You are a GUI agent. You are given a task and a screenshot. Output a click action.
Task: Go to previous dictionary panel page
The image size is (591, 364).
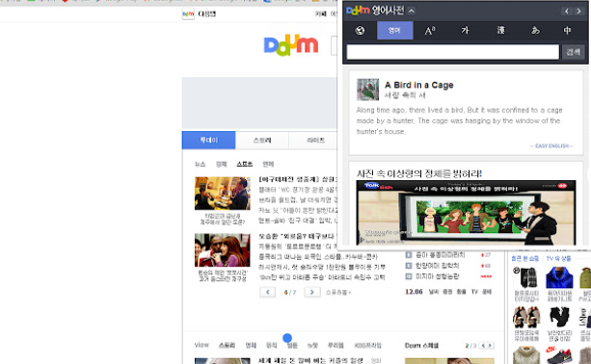pyautogui.click(x=566, y=12)
